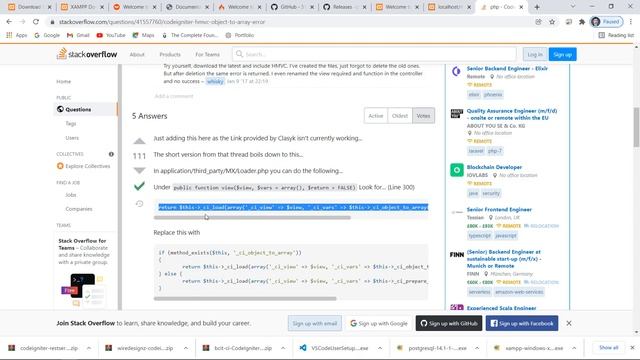The image size is (640, 360).
Task: Open Jobs in left sidebar
Action: 71,195
